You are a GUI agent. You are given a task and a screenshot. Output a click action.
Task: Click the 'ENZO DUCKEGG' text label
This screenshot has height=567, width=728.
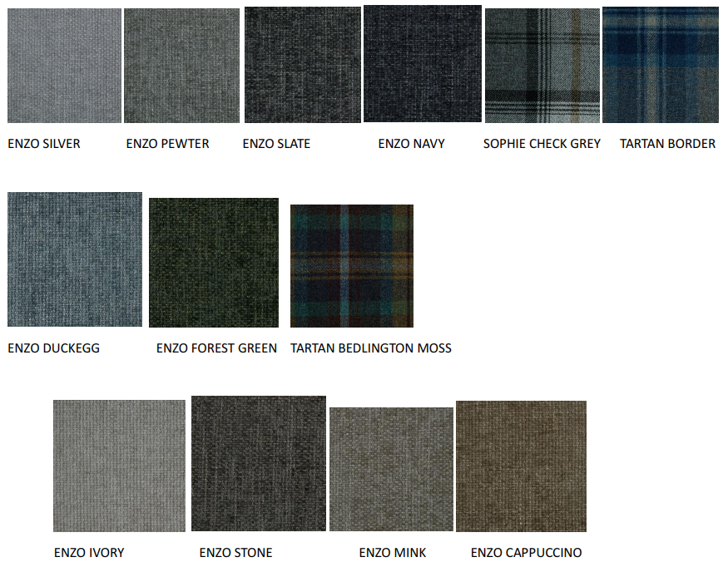(x=53, y=348)
